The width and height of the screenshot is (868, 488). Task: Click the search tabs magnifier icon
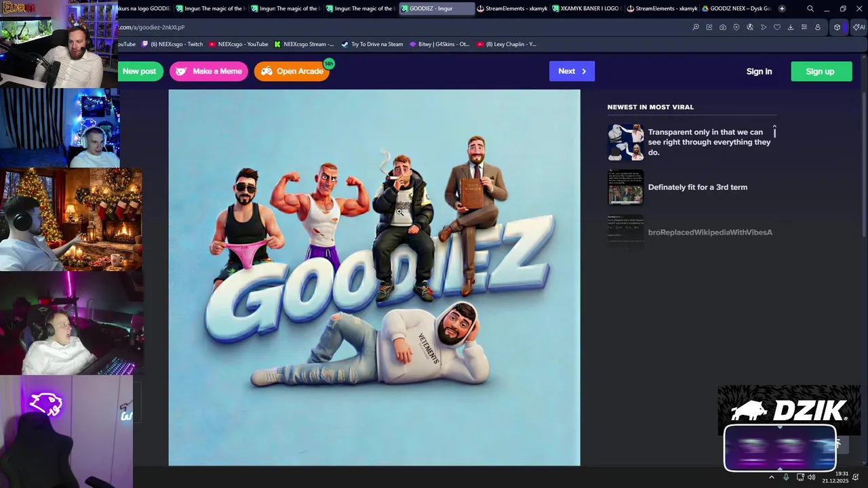click(810, 9)
